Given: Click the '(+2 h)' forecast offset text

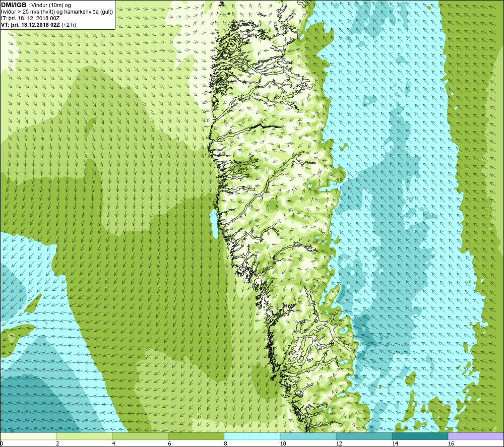Looking at the screenshot, I should point(69,25).
